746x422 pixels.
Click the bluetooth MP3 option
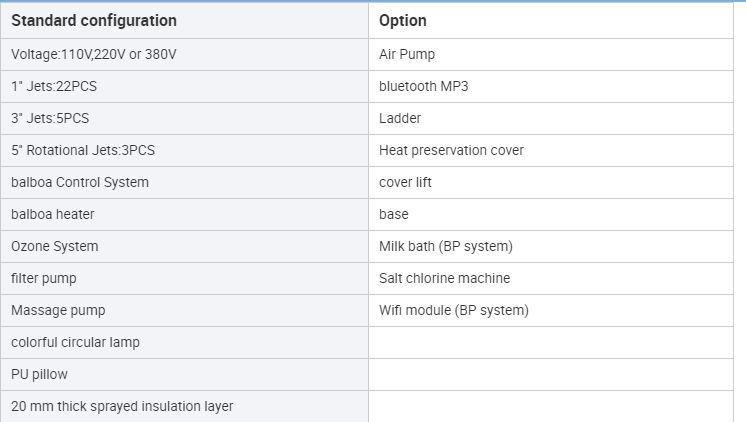click(423, 86)
